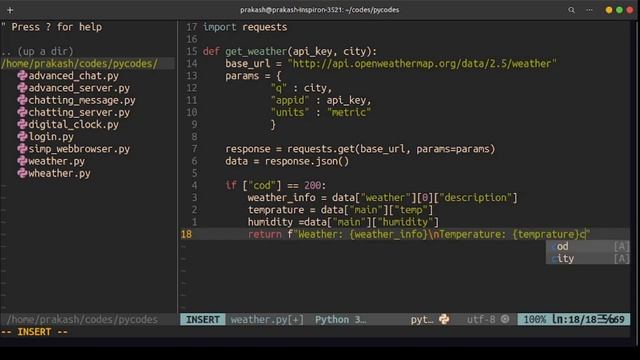
Task: Open chatting_message.py in file tree
Action: coord(82,100)
